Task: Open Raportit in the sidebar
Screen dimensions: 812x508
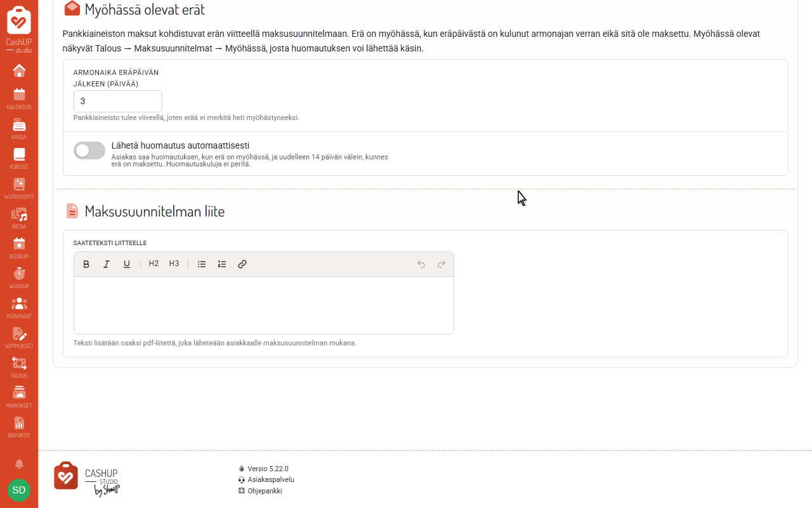Action: click(x=19, y=427)
